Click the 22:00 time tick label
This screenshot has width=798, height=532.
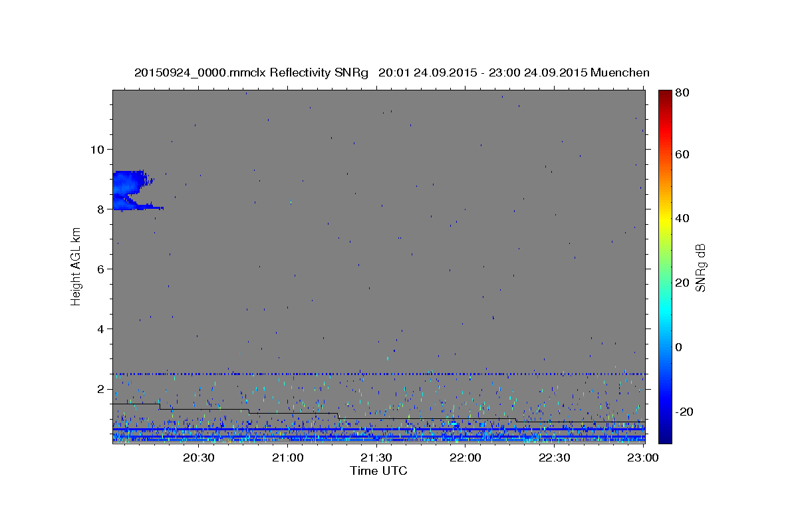tap(465, 458)
